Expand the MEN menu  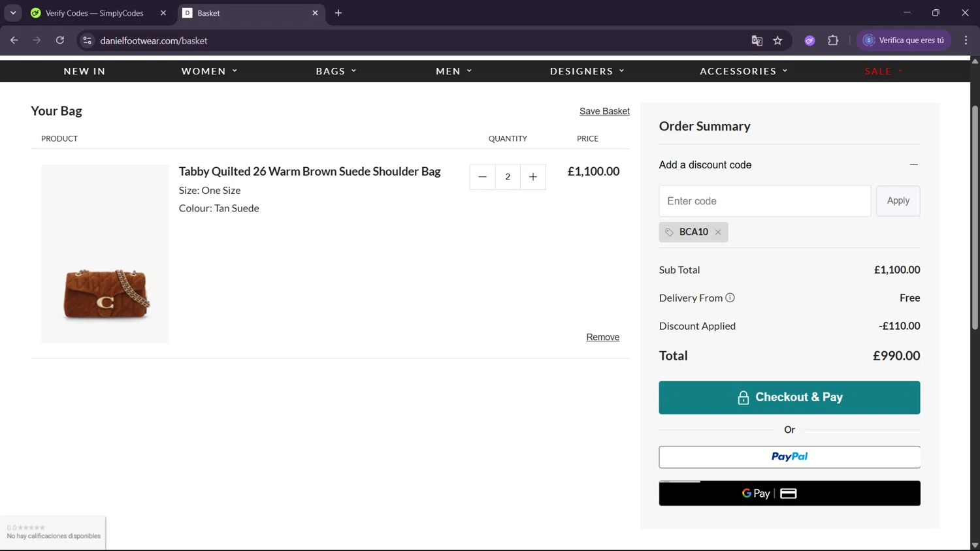click(x=453, y=71)
